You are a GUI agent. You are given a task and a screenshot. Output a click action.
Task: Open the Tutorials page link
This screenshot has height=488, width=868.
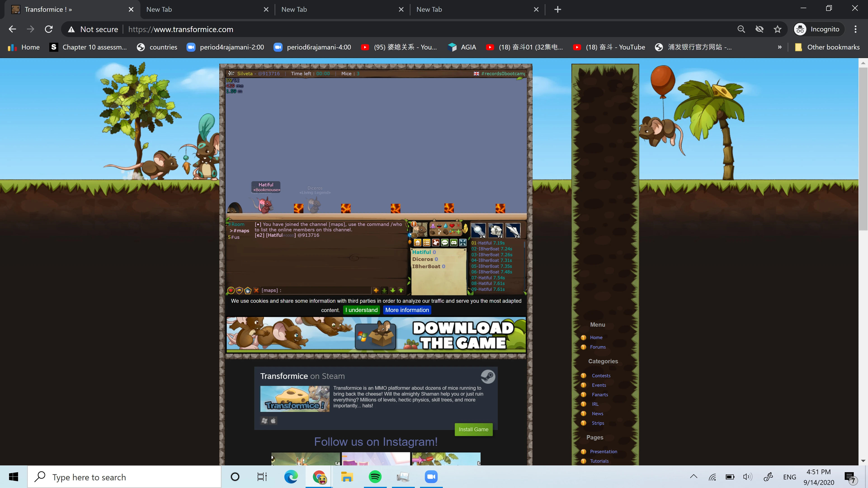599,461
